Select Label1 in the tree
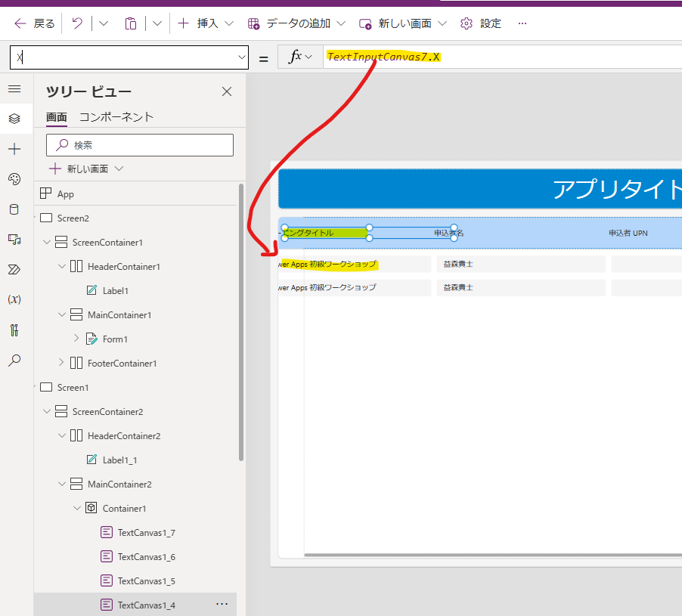 115,290
